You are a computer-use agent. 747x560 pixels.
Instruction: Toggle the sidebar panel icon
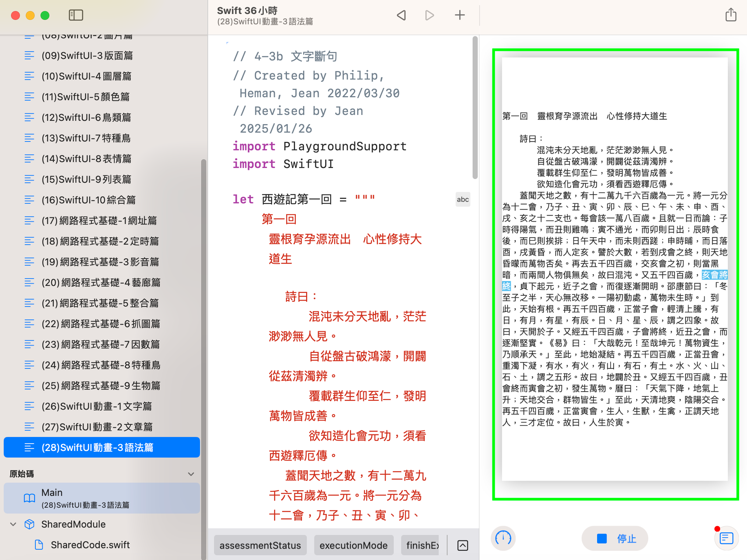click(x=76, y=15)
